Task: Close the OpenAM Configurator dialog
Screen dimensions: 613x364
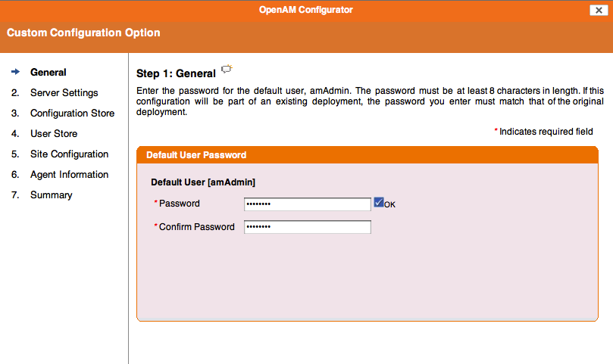Action: click(x=599, y=11)
